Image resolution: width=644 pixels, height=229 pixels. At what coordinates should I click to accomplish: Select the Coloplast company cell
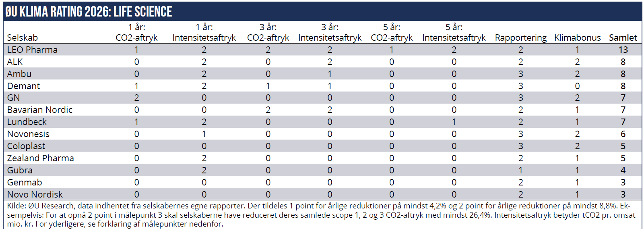26,146
